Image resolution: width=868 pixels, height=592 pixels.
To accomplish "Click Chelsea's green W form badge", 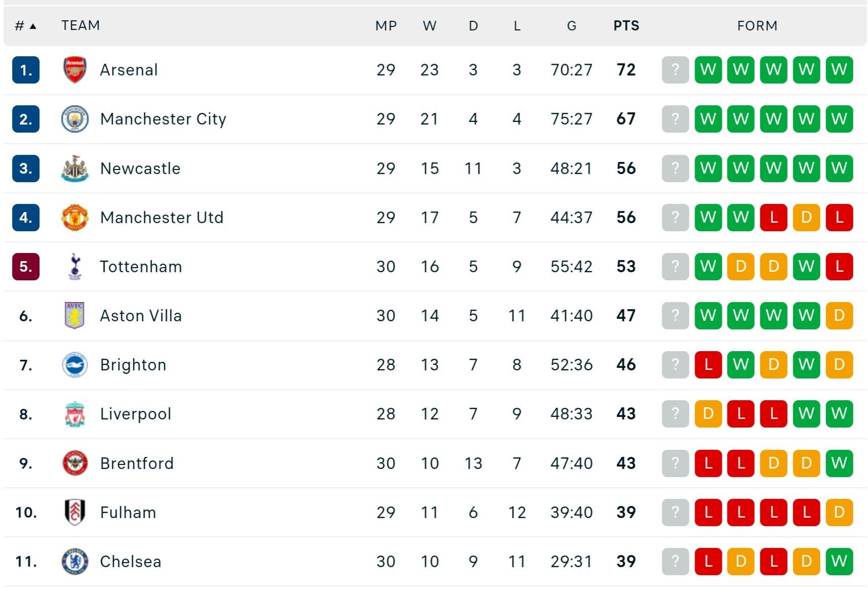I will [x=839, y=562].
